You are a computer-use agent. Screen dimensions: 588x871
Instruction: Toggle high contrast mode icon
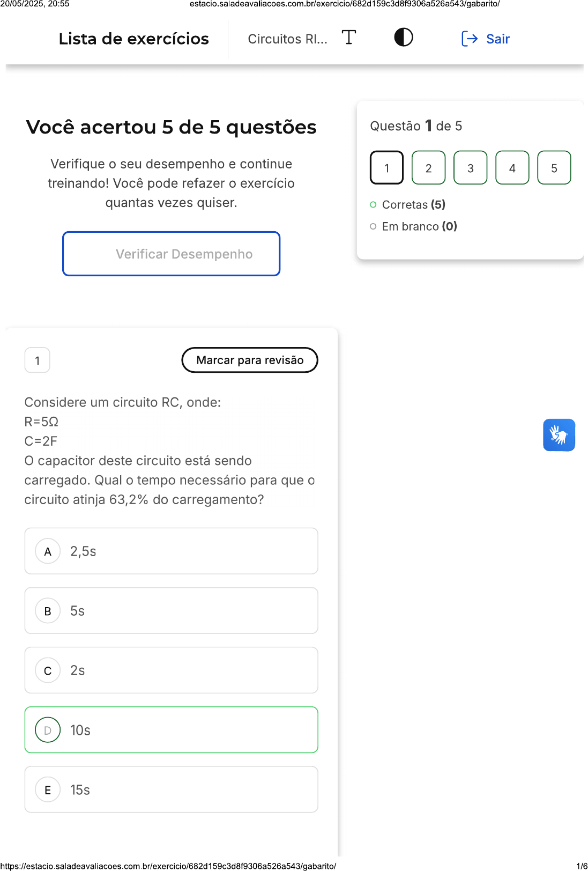403,38
